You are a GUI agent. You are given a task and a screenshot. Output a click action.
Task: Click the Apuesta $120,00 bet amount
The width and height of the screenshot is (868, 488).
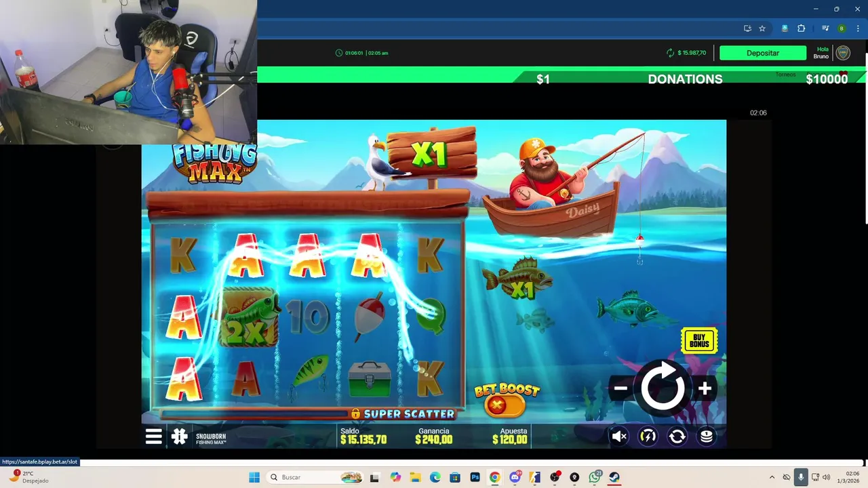[x=510, y=436]
